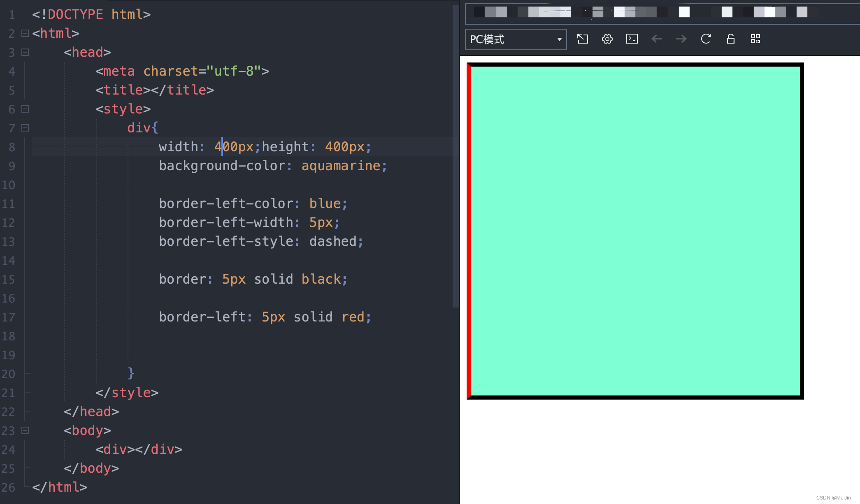The height and width of the screenshot is (504, 860).
Task: Collapse the style tag fold on line 6
Action: 25,109
